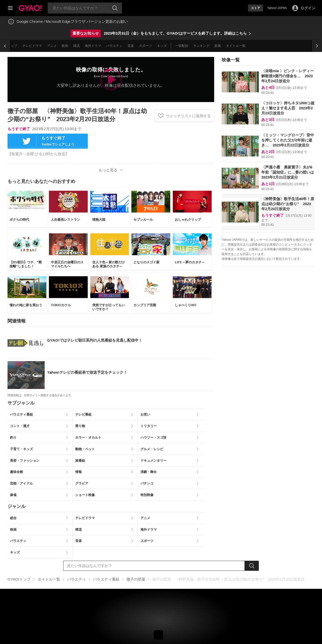
Task: Select テレビドラマ in the category bar
Action: (32, 46)
